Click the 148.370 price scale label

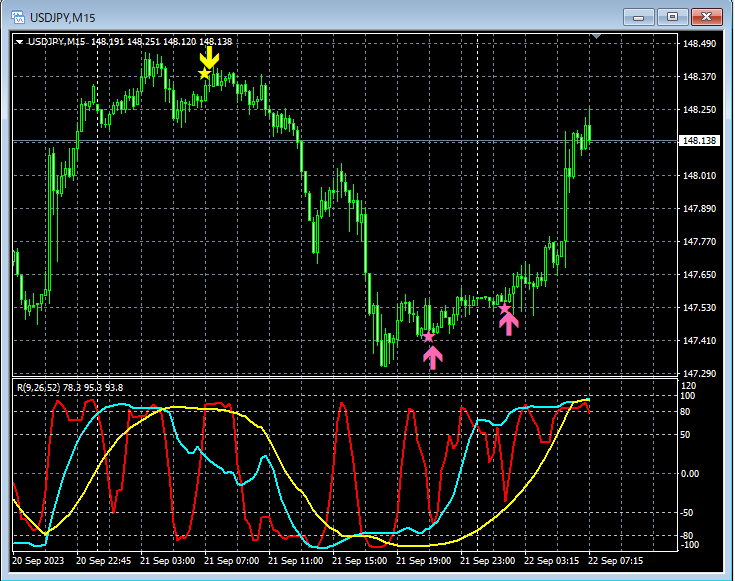[x=699, y=76]
